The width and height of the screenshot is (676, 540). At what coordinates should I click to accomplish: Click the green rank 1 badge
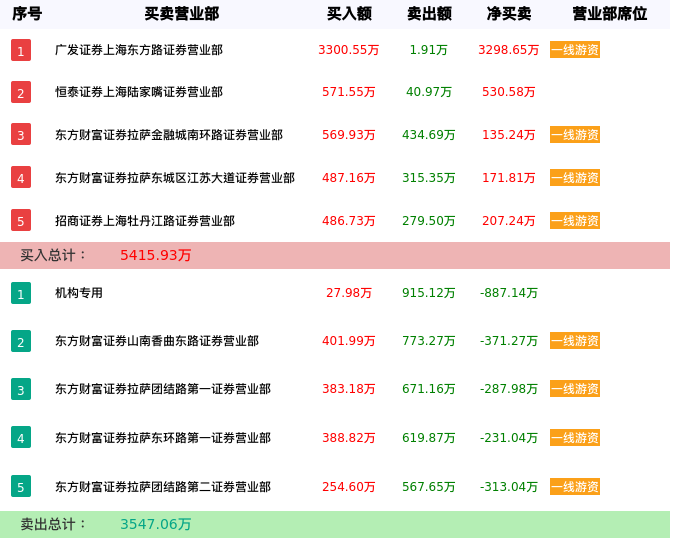pos(21,293)
